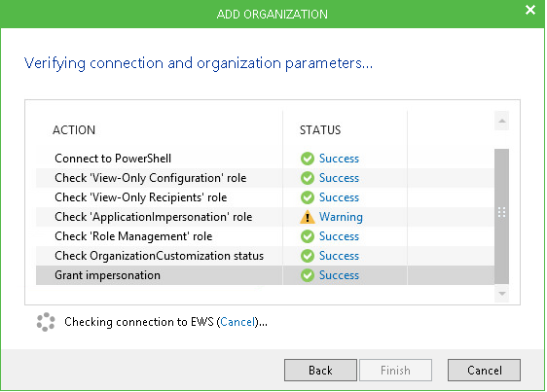The height and width of the screenshot is (392, 547).
Task: Click the scroll up arrow in the action list
Action: (x=501, y=121)
